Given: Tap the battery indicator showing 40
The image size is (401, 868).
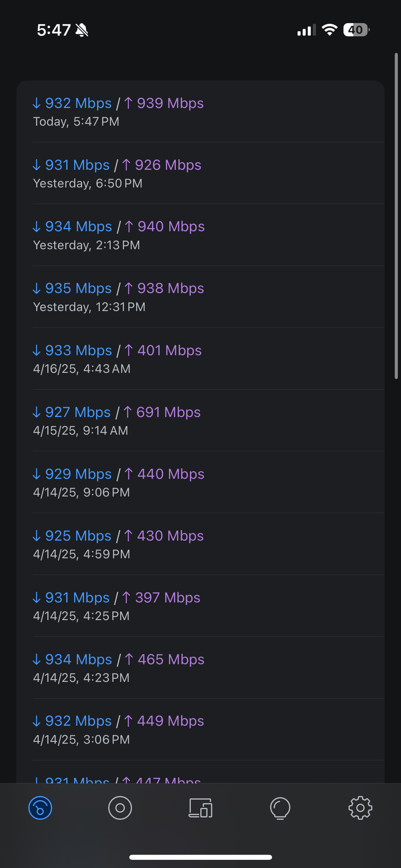Looking at the screenshot, I should [356, 30].
